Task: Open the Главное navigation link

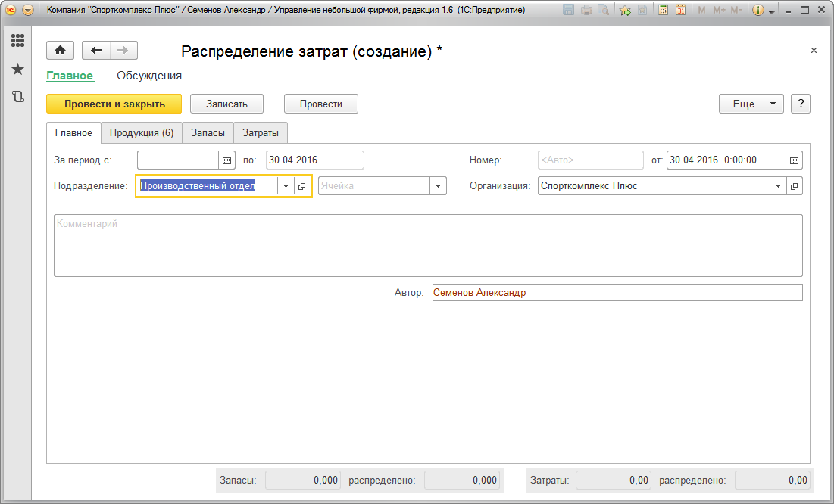Action: click(x=70, y=76)
